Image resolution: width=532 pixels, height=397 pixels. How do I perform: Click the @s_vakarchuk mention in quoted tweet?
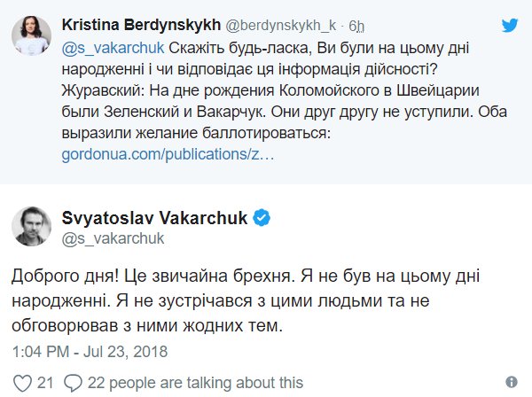pos(113,48)
